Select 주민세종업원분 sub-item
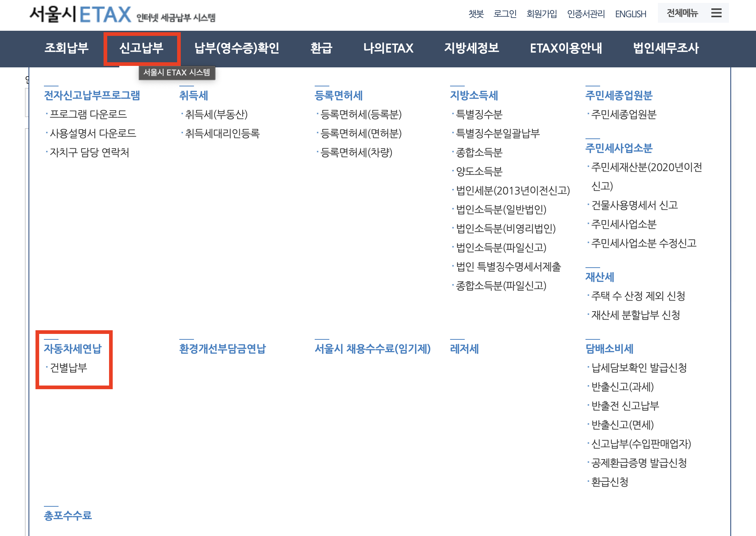 pos(624,114)
